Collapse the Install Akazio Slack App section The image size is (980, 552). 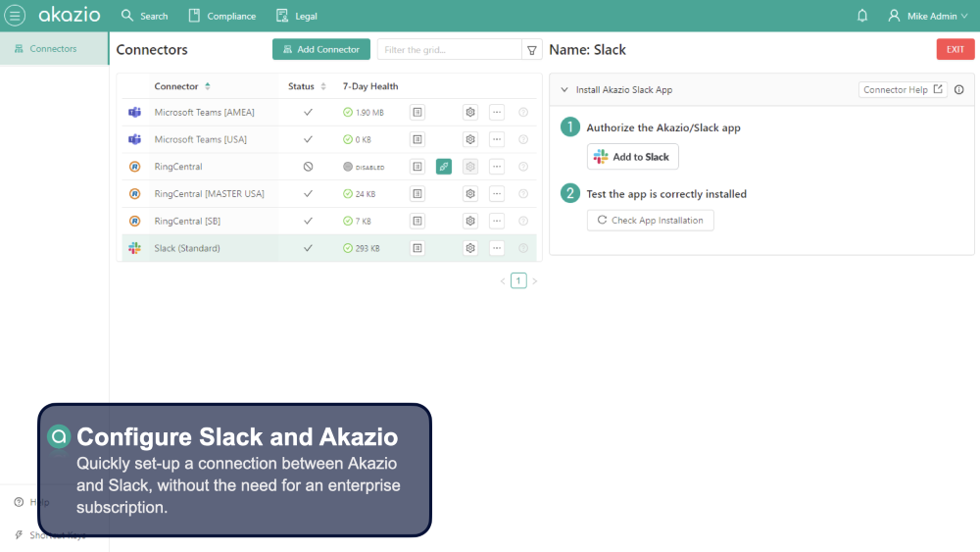[x=564, y=89]
